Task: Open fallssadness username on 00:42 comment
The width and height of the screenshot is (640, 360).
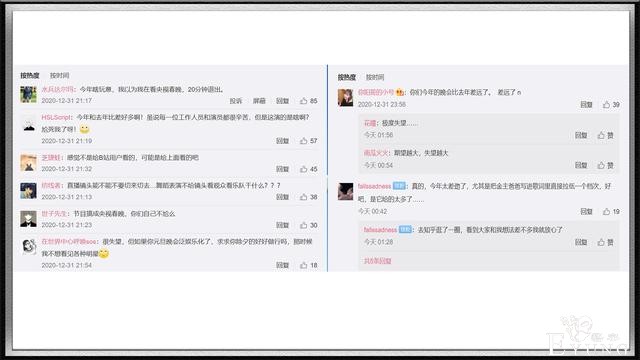Action: [x=374, y=186]
